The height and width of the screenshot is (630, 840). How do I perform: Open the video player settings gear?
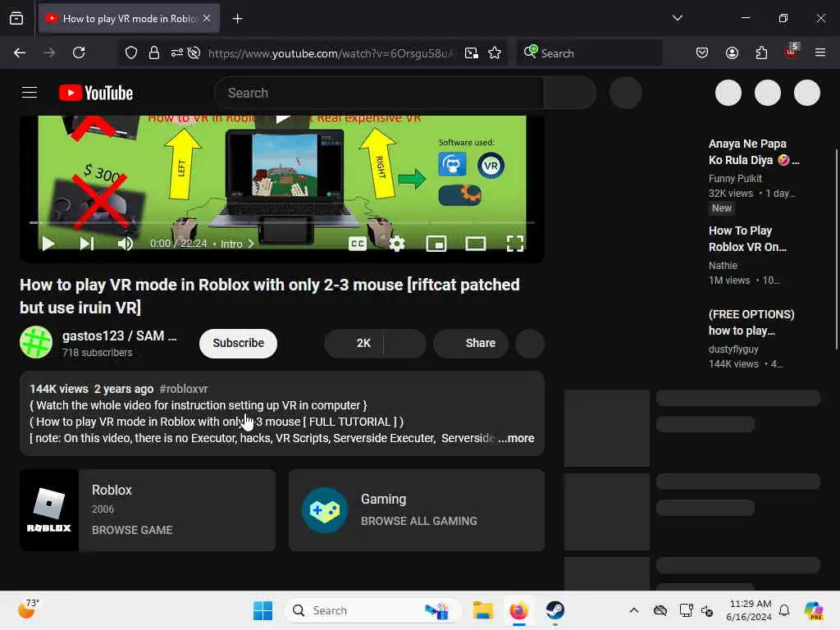(x=397, y=244)
